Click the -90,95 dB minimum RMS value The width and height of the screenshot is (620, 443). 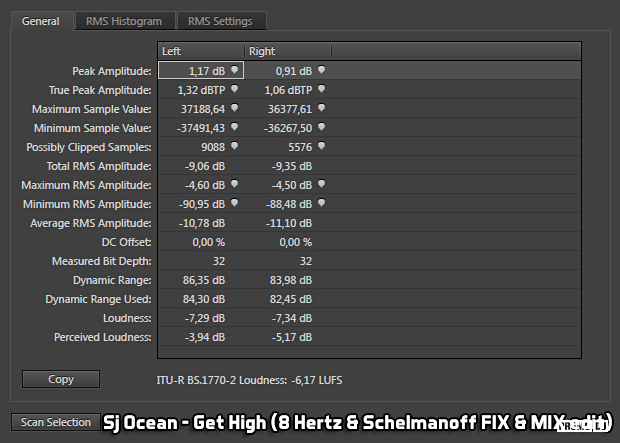[202, 204]
